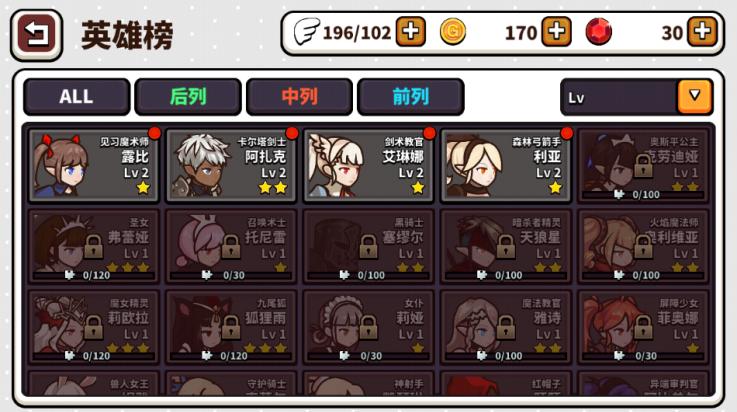The height and width of the screenshot is (412, 737).
Task: Select hero 艾琳娜 card
Action: coord(368,165)
